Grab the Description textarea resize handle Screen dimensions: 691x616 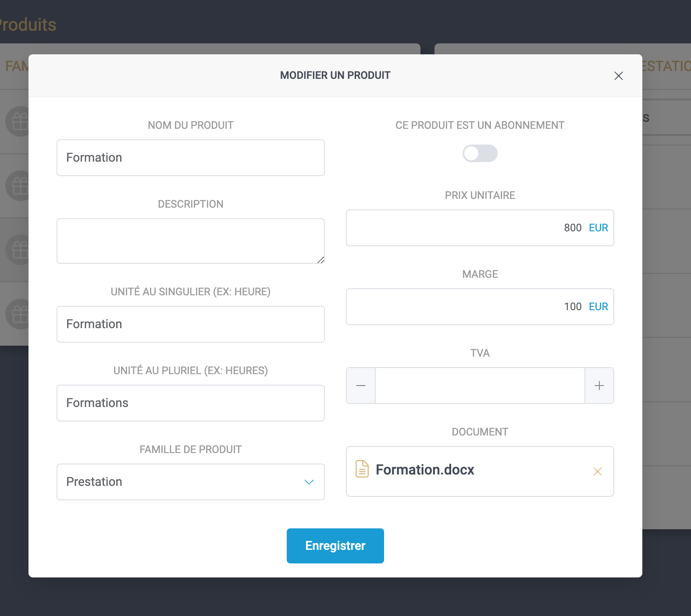coord(321,260)
